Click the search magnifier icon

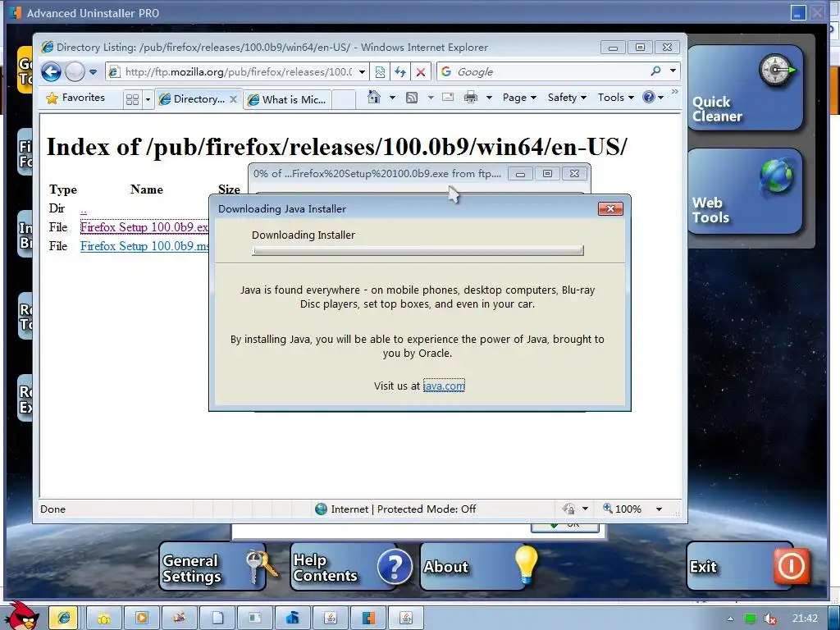655,71
